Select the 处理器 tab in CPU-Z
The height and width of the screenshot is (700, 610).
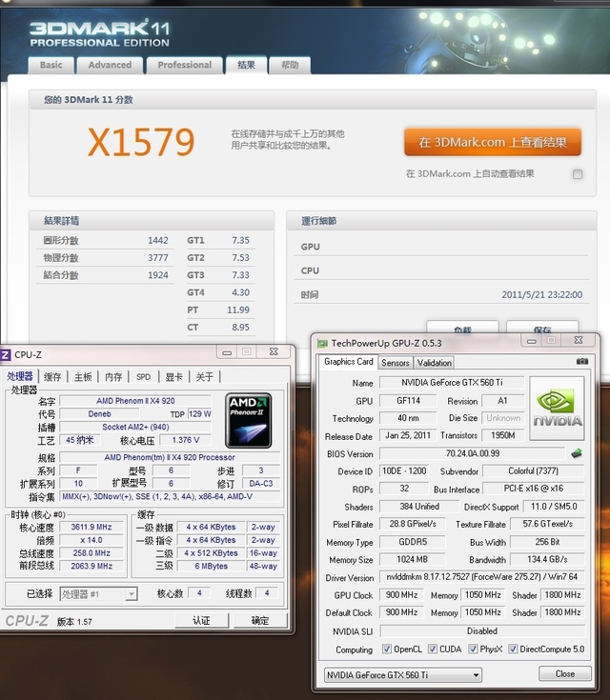[20, 376]
